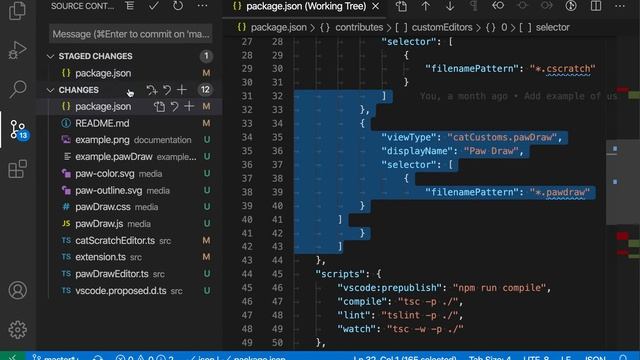Click UTF-8 encoding in status bar
Viewport: 640px width, 360px height.
tap(536, 358)
